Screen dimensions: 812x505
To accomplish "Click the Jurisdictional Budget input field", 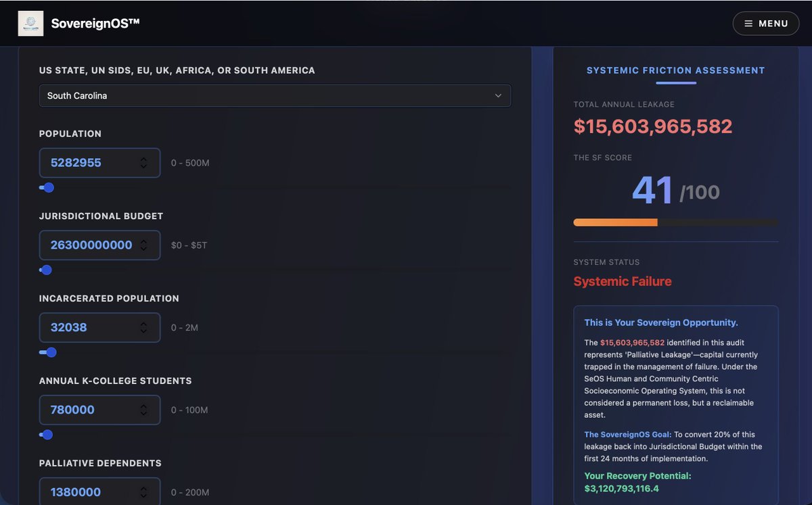I will click(x=99, y=245).
